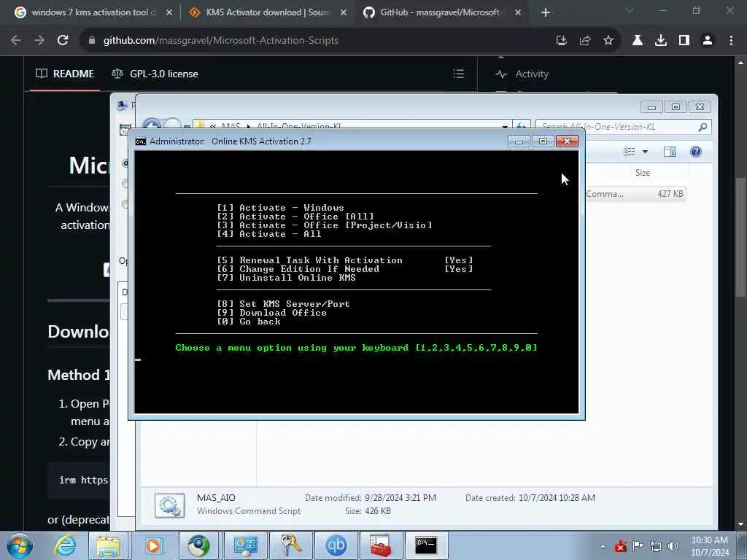
Task: Open qBittorrent from the taskbar
Action: tap(336, 545)
